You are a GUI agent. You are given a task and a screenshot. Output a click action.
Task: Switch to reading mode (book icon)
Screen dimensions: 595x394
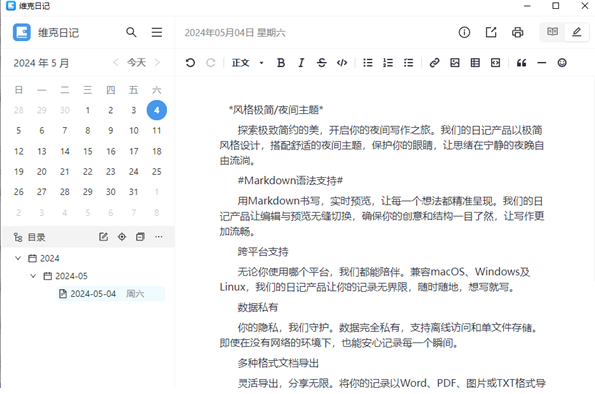click(x=552, y=32)
